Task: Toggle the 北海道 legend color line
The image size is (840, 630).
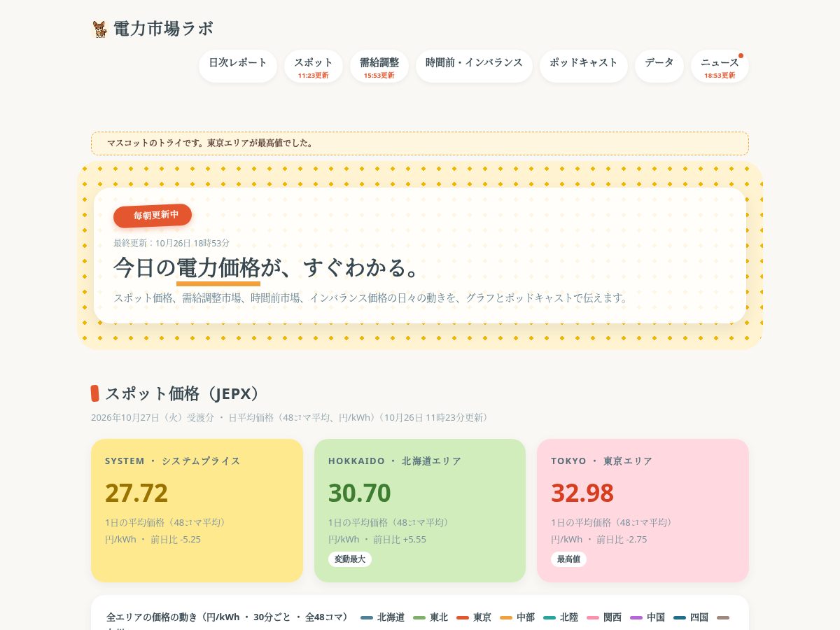Action: coord(367,617)
